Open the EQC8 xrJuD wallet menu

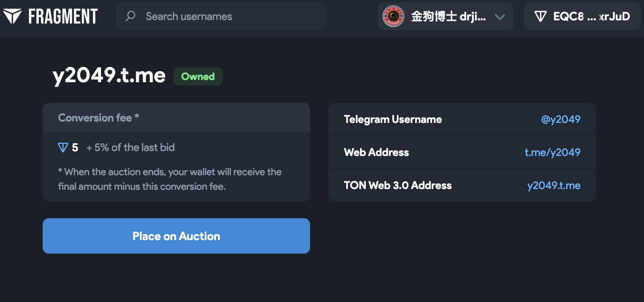click(581, 16)
